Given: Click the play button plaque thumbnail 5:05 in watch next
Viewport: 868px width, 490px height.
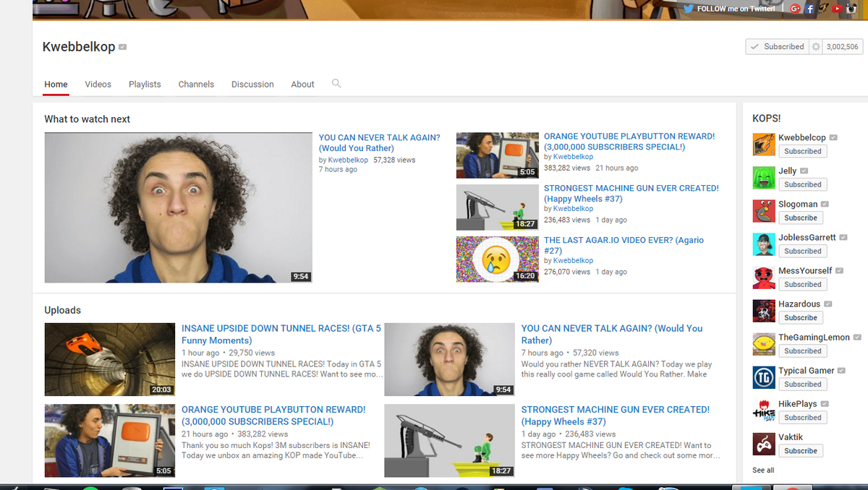Looking at the screenshot, I should click(497, 155).
